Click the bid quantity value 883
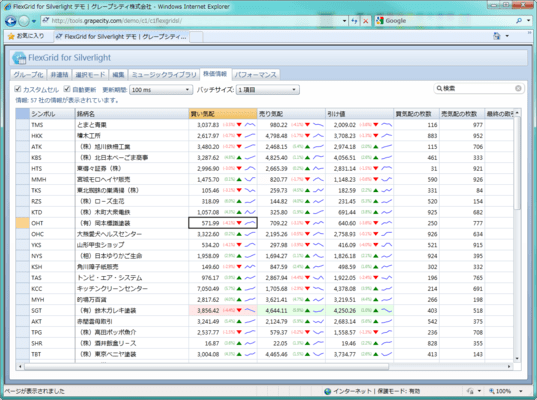 click(x=432, y=136)
